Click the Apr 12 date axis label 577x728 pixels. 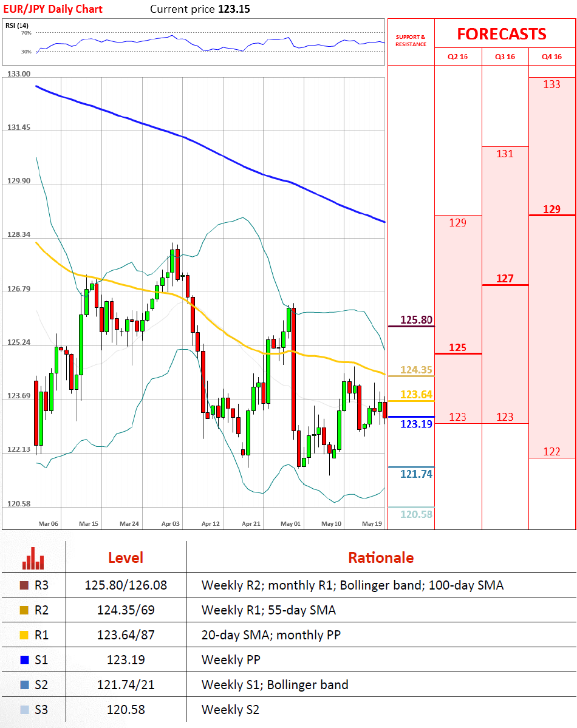click(x=210, y=524)
